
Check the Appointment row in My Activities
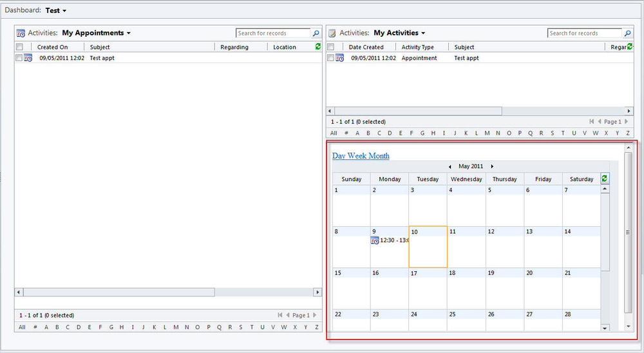(330, 58)
